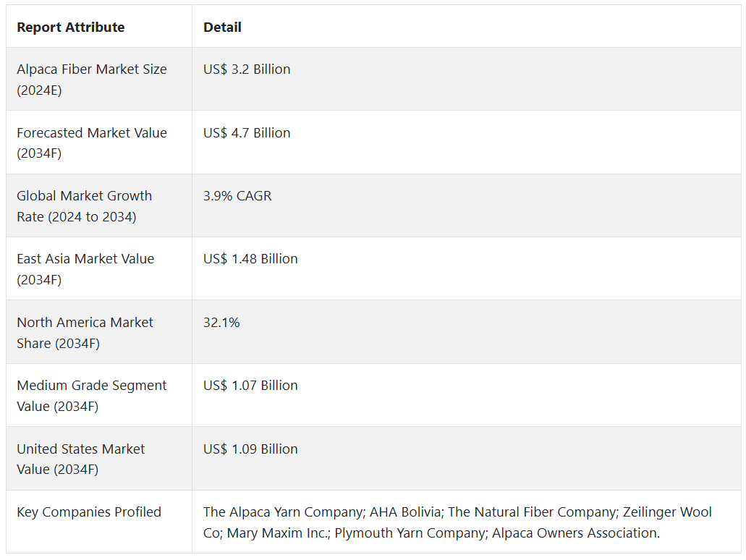This screenshot has height=560, width=746.
Task: Click the 'Global Market Growth Rate' cell
Action: click(x=85, y=206)
